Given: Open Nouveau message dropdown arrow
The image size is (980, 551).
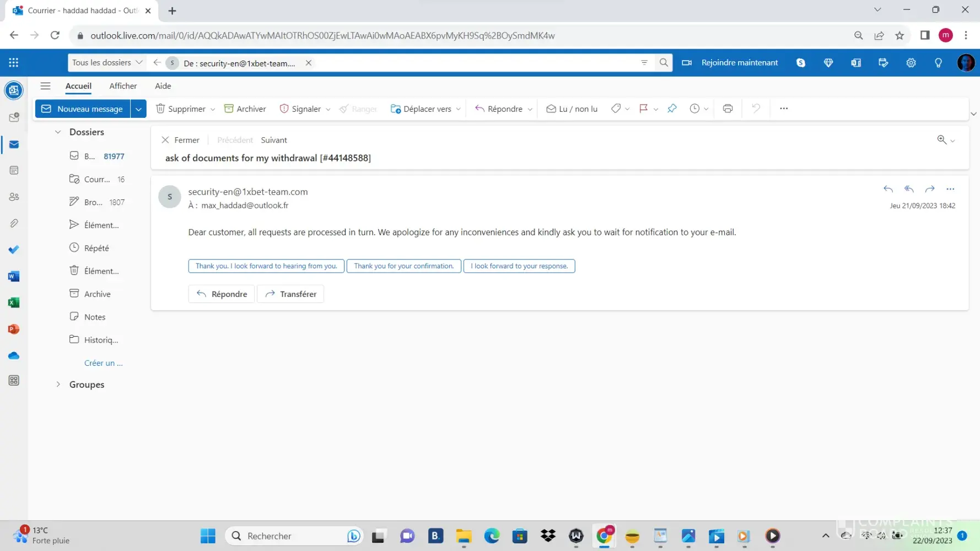Looking at the screenshot, I should pos(138,109).
